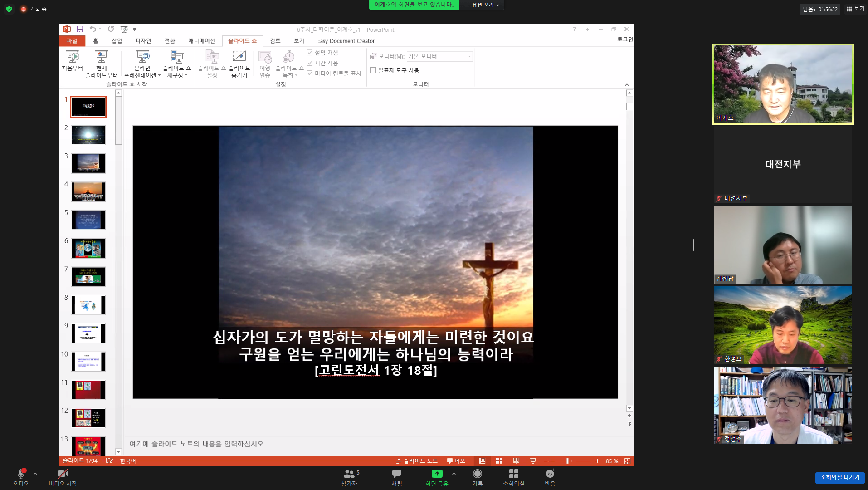This screenshot has height=490, width=868.
Task: Fit slide to window icon in status bar
Action: click(x=627, y=461)
